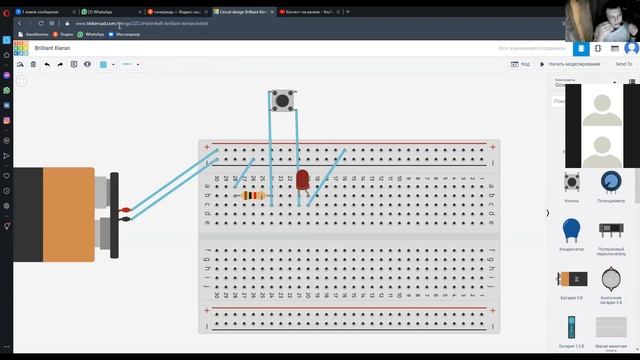
Task: Open the wire color swatch
Action: [x=103, y=64]
